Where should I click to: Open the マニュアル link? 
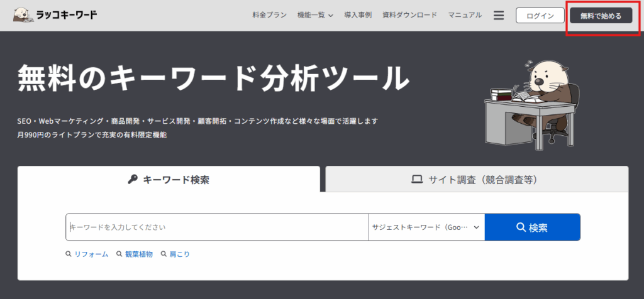point(465,15)
